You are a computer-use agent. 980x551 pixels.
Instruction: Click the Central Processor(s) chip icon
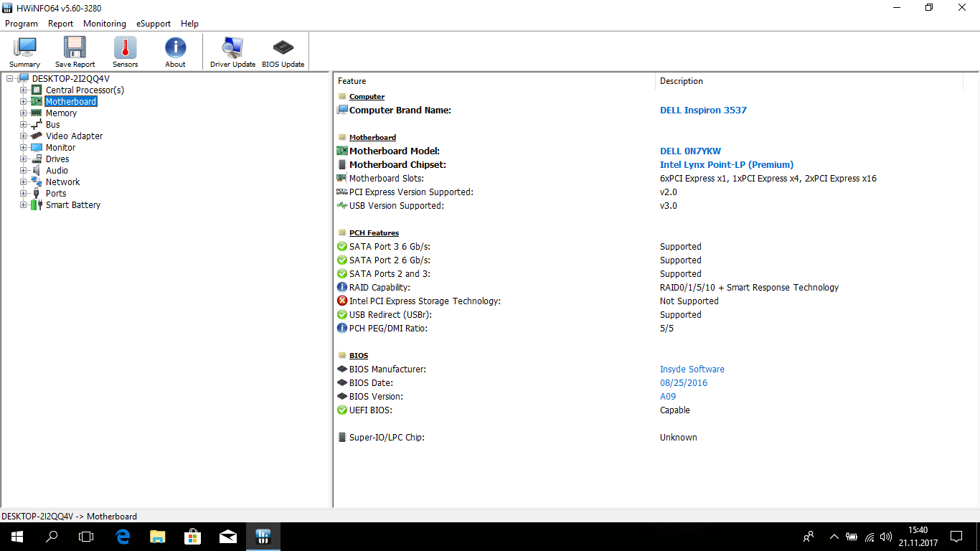pyautogui.click(x=37, y=90)
